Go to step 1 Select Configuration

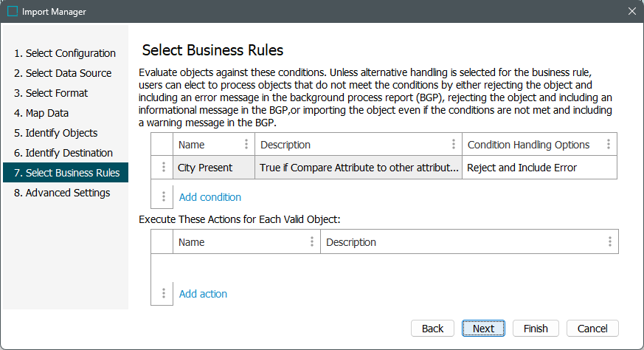[x=65, y=53]
